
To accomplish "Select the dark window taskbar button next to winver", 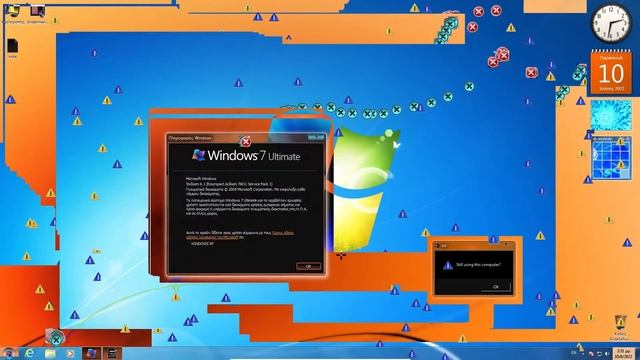I will 112,353.
